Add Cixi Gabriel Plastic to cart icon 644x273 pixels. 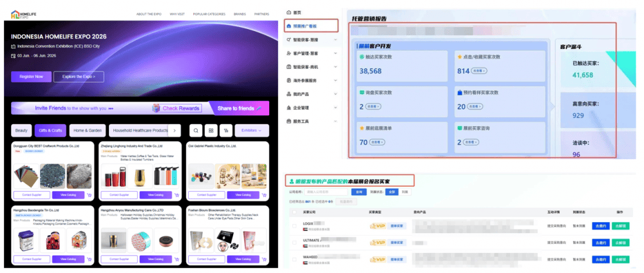(264, 195)
